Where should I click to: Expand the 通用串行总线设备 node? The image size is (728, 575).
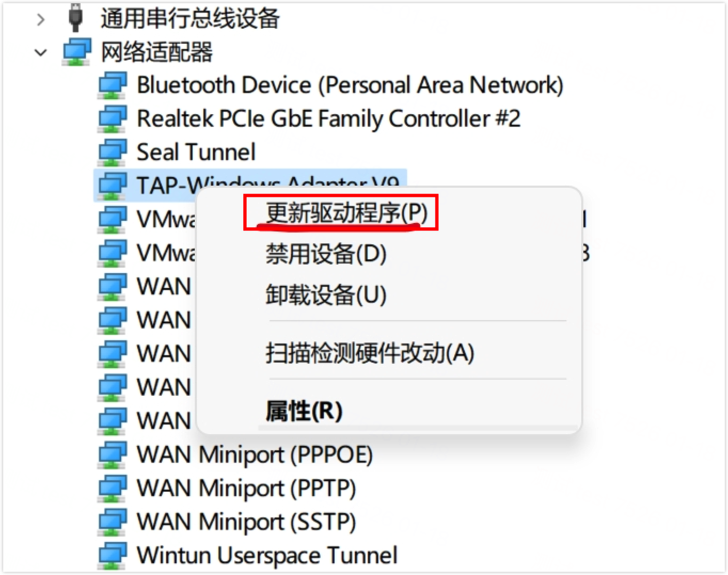(41, 19)
